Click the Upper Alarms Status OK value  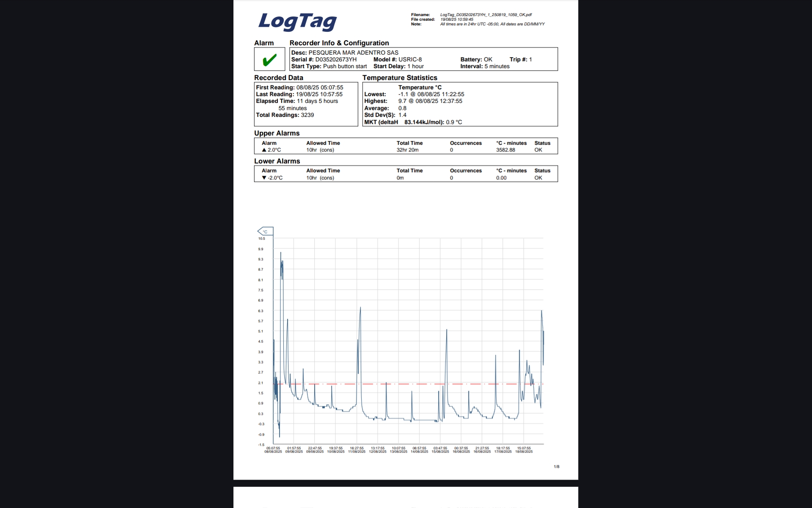(538, 150)
